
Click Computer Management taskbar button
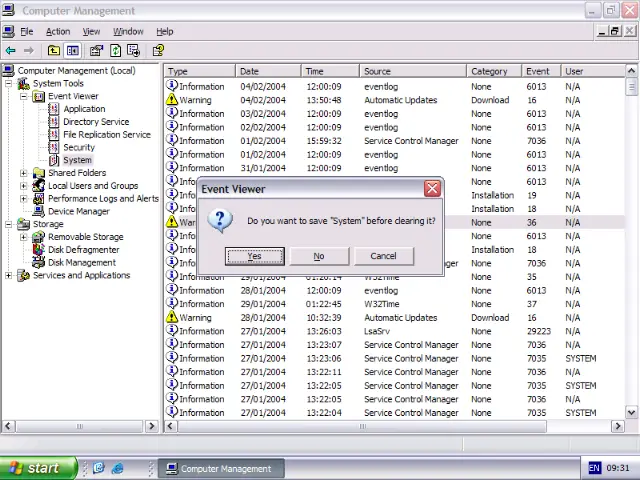pyautogui.click(x=221, y=469)
